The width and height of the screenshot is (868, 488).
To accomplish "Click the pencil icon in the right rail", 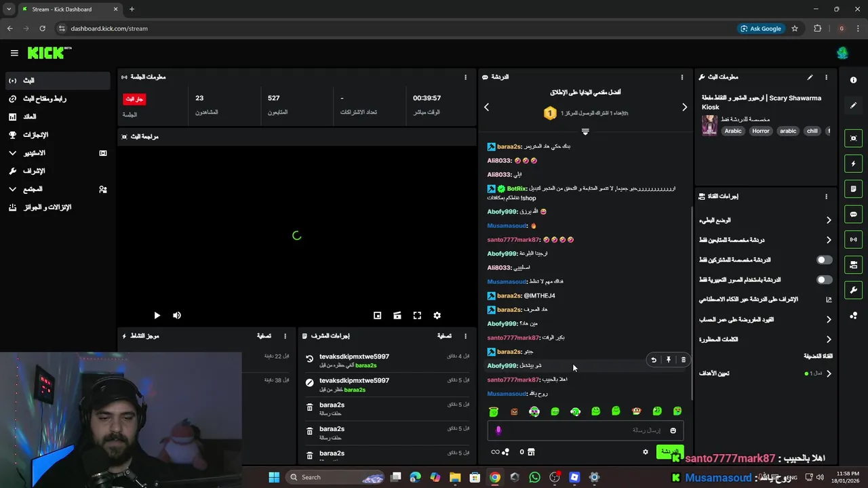I will [853, 105].
